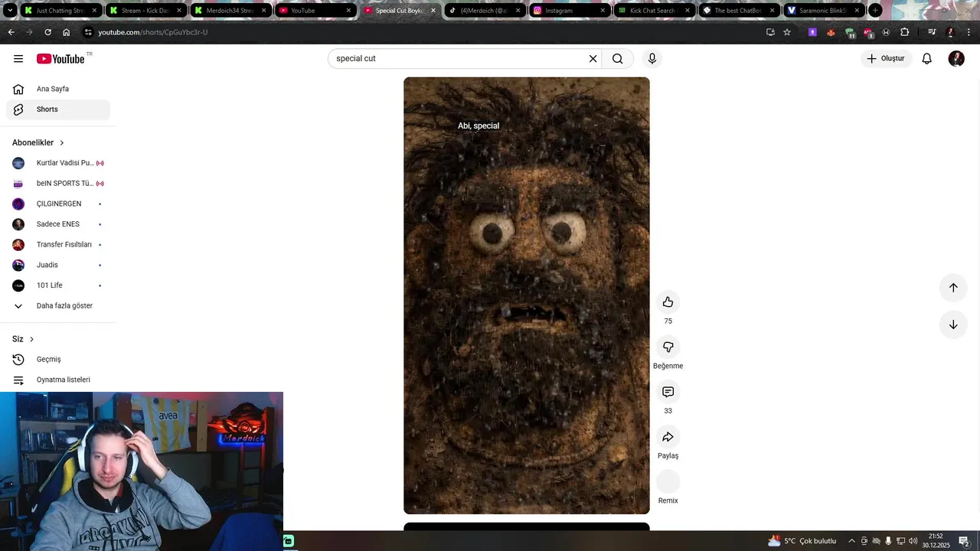Open Transfer Fısıltıları channel
Viewport: 980px width, 551px height.
(58, 245)
